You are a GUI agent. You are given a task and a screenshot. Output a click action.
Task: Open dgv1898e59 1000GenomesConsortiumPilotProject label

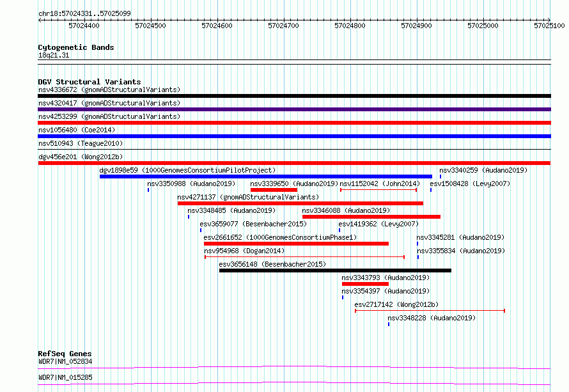[x=187, y=170]
